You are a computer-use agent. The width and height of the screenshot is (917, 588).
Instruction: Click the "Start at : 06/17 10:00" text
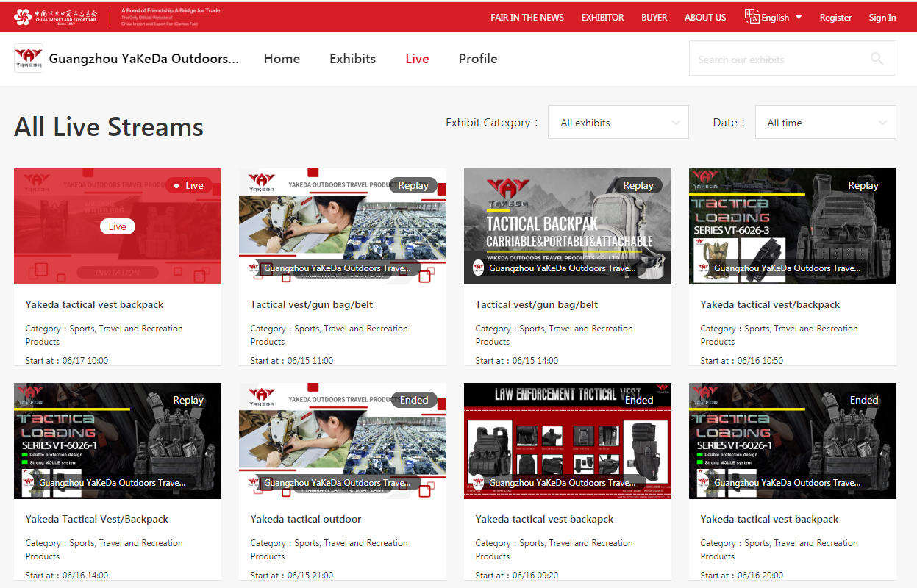67,360
